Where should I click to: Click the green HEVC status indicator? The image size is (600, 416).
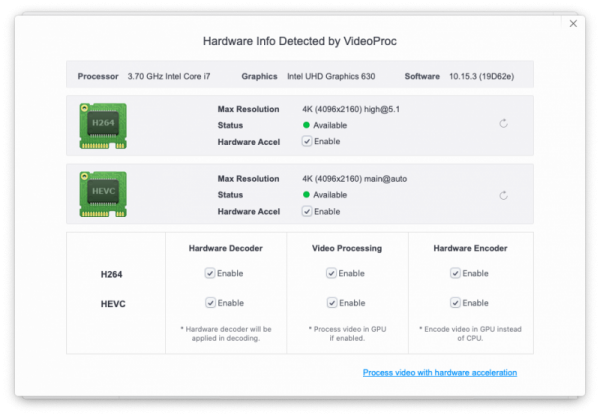pyautogui.click(x=306, y=194)
